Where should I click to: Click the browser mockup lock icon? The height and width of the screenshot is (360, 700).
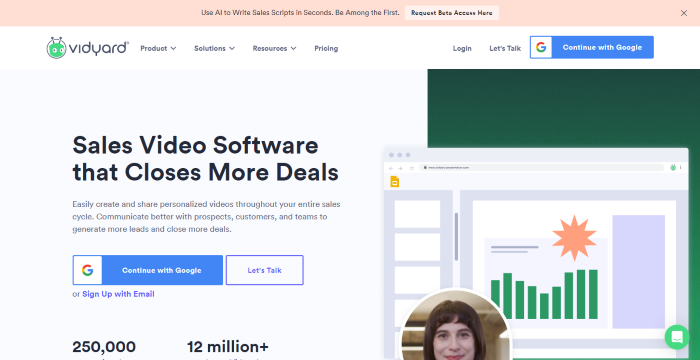[x=425, y=167]
